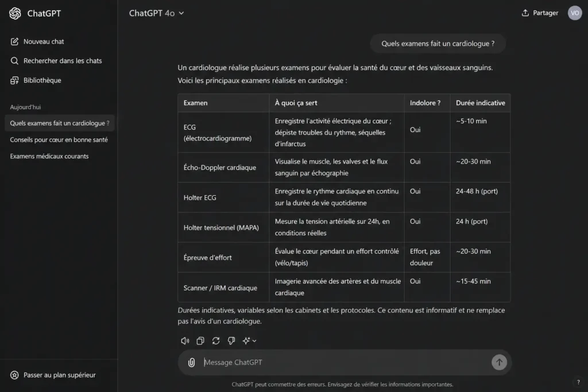Copy the response with copy icon
The width and height of the screenshot is (588, 392).
click(200, 341)
